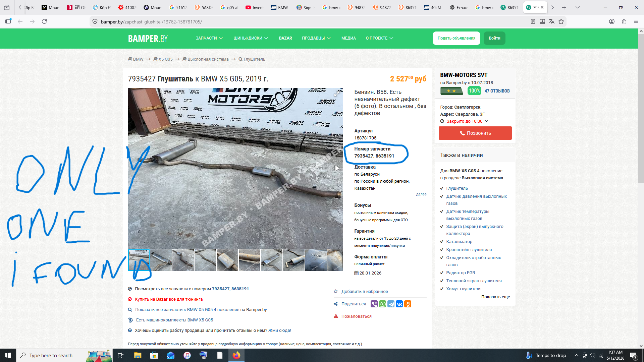Image resolution: width=644 pixels, height=362 pixels.
Task: Open the Радиатор EGR category link
Action: point(461,273)
